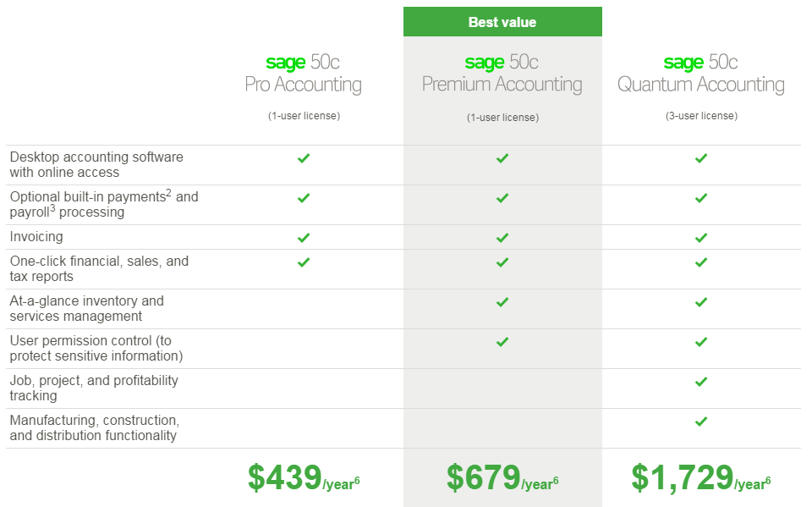Open Sage 50c Quantum Accounting heading

pos(701,74)
